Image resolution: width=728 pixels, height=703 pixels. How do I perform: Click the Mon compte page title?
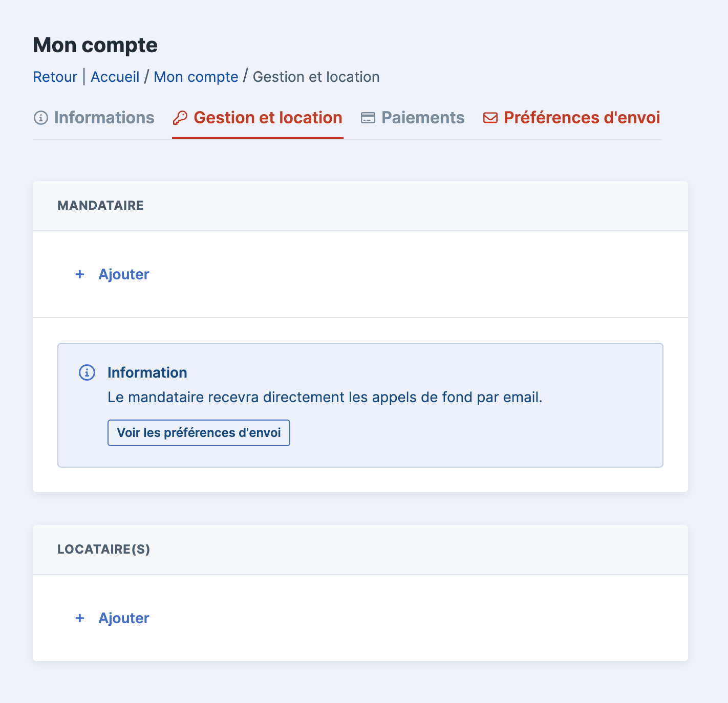tap(95, 46)
